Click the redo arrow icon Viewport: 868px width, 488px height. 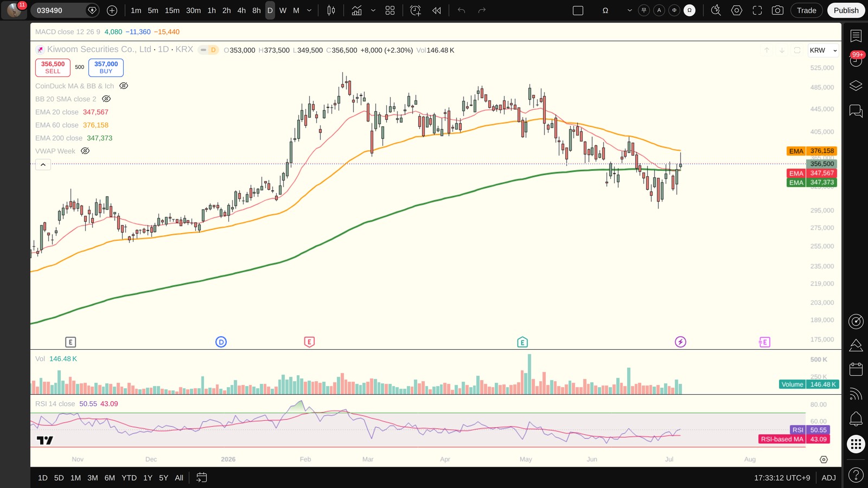(482, 10)
